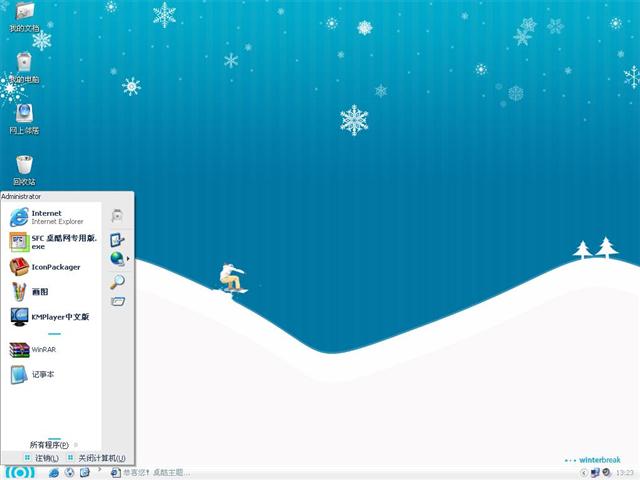Expand hidden system tray icons arrow
Screen dimensions: 640x480
(x=584, y=473)
